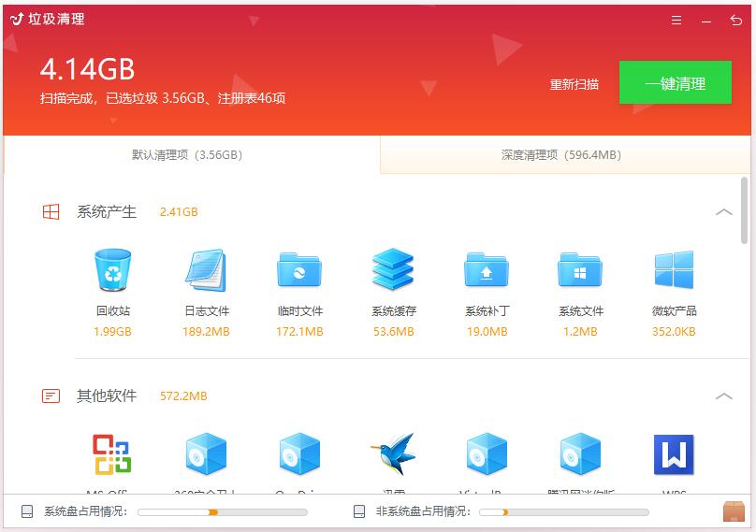The image size is (756, 532).
Task: Click the 系统盘占用情况 label
Action: 85,511
